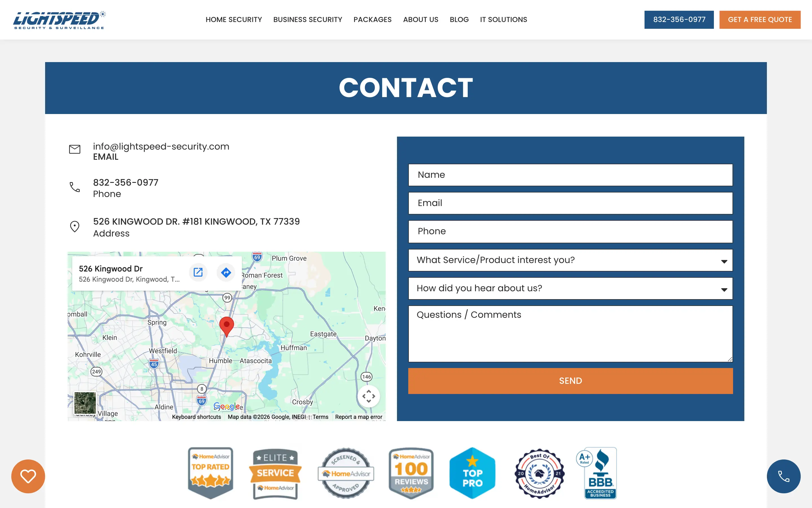
Task: Click the location pin icon beside the address
Action: tap(74, 226)
